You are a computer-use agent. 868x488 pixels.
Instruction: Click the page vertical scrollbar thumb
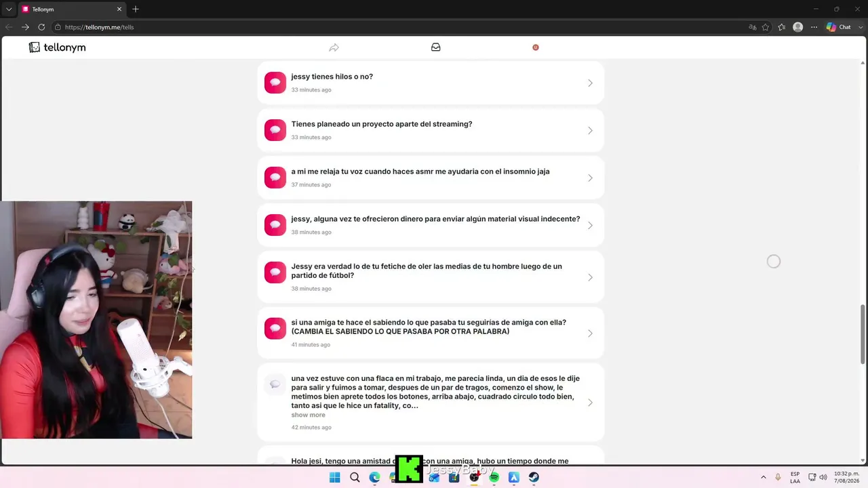click(x=863, y=334)
